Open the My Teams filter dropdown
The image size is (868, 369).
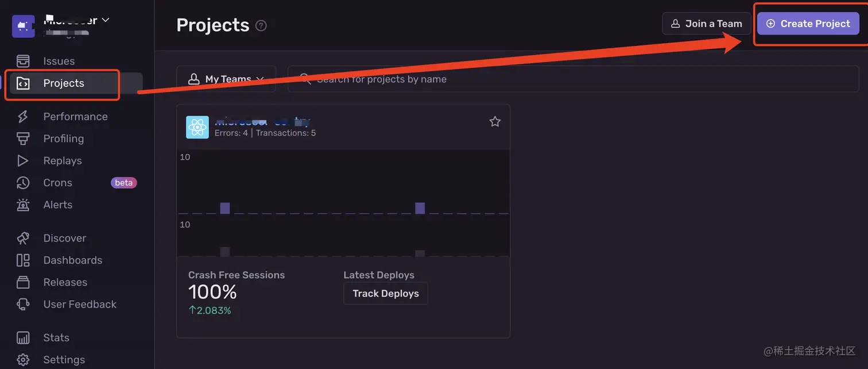coord(226,79)
